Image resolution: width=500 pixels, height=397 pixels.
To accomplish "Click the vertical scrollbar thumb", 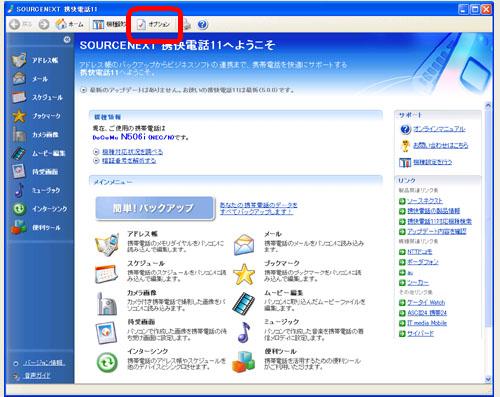I will [x=488, y=218].
